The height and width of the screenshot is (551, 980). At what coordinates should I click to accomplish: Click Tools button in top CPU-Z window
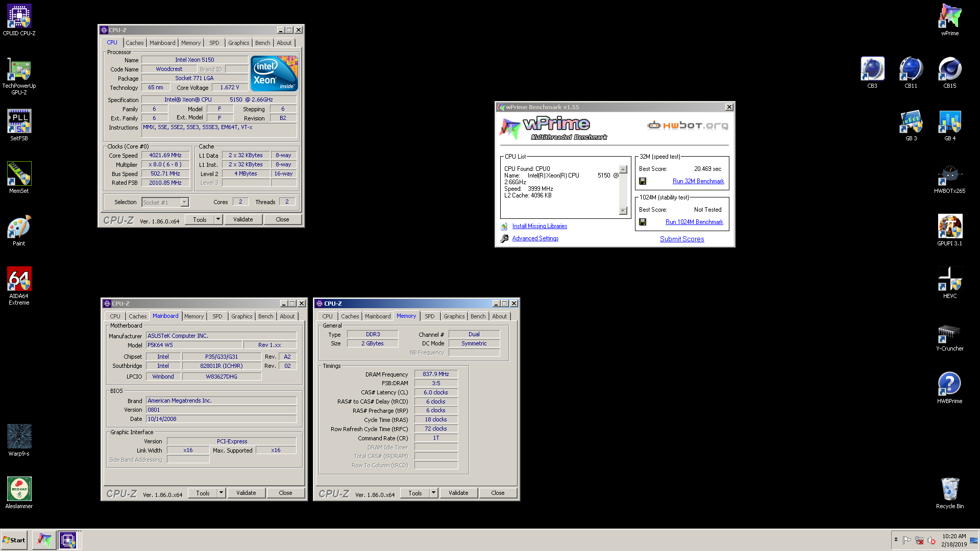(x=200, y=219)
